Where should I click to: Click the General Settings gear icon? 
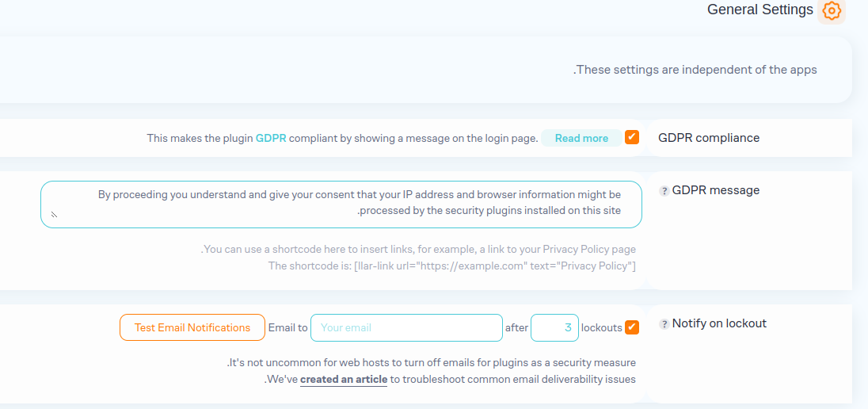click(831, 11)
